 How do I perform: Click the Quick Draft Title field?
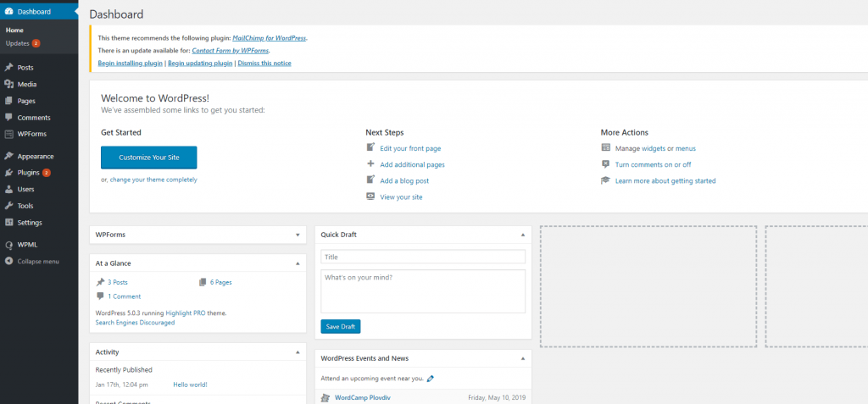click(423, 257)
